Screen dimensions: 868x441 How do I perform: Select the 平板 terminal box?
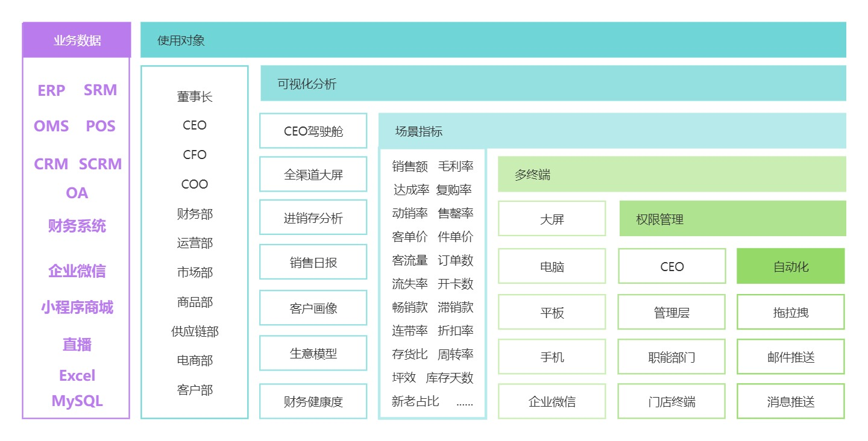pyautogui.click(x=552, y=312)
